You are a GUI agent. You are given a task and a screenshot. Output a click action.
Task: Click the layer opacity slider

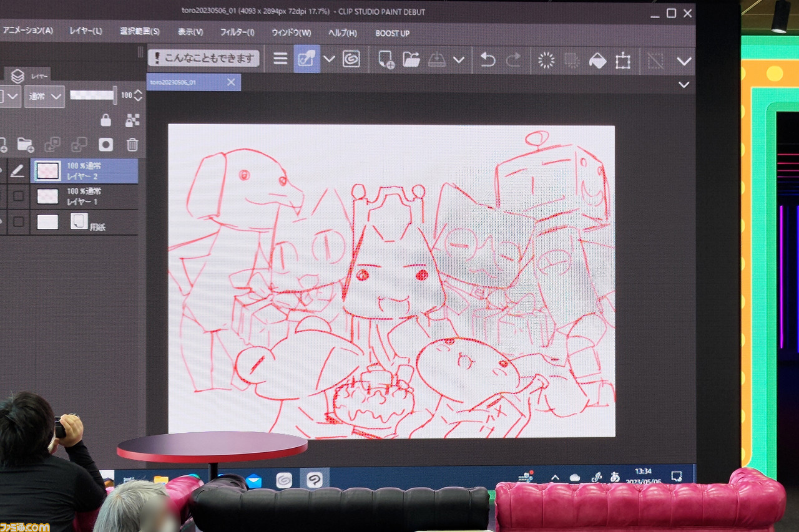pyautogui.click(x=93, y=95)
